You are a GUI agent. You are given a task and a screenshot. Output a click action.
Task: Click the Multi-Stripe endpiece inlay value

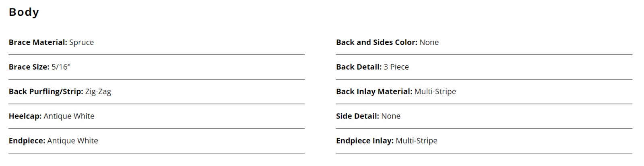coord(417,141)
